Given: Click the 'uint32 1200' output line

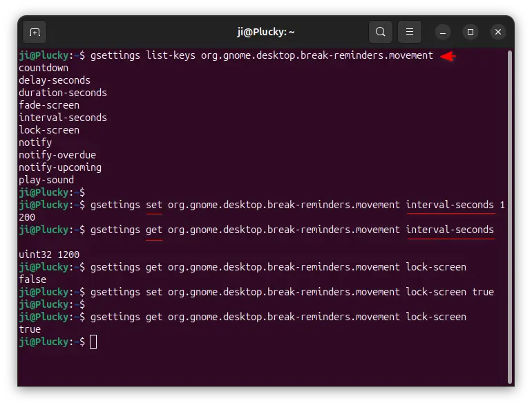Looking at the screenshot, I should (x=49, y=255).
